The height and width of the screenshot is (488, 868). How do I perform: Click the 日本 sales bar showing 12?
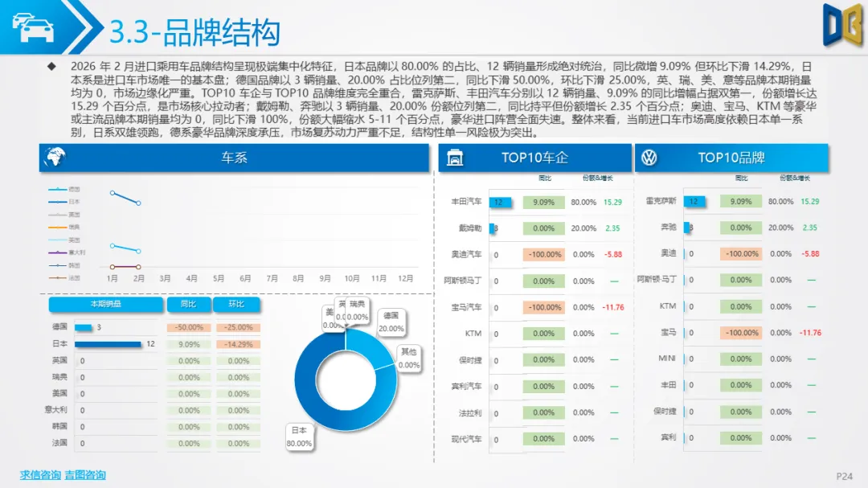click(x=108, y=344)
